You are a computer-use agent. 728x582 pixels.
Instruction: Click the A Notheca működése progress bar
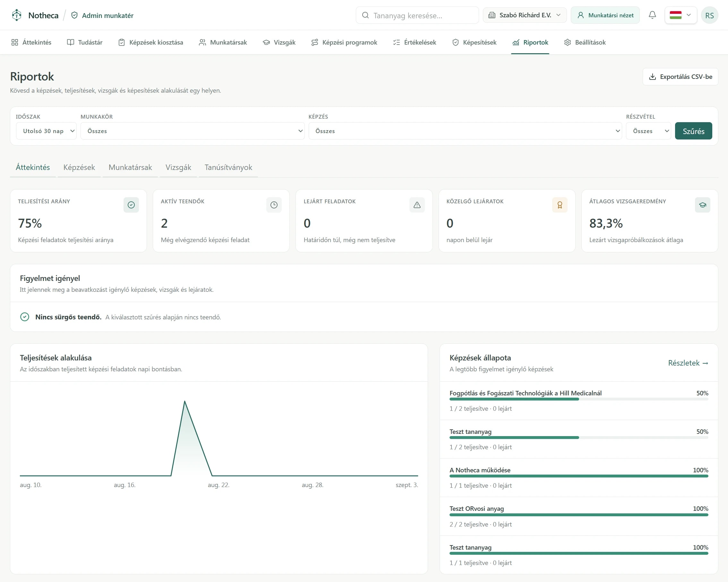point(579,476)
